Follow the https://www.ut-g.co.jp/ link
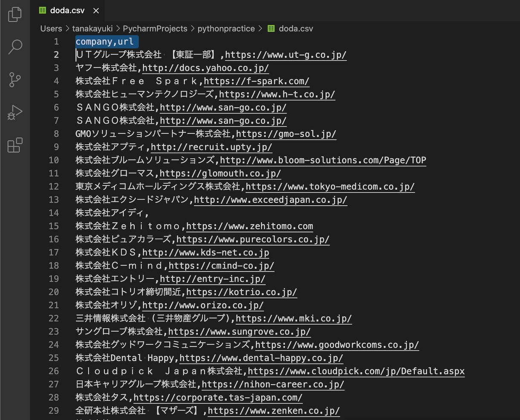The height and width of the screenshot is (420, 520). [x=286, y=55]
